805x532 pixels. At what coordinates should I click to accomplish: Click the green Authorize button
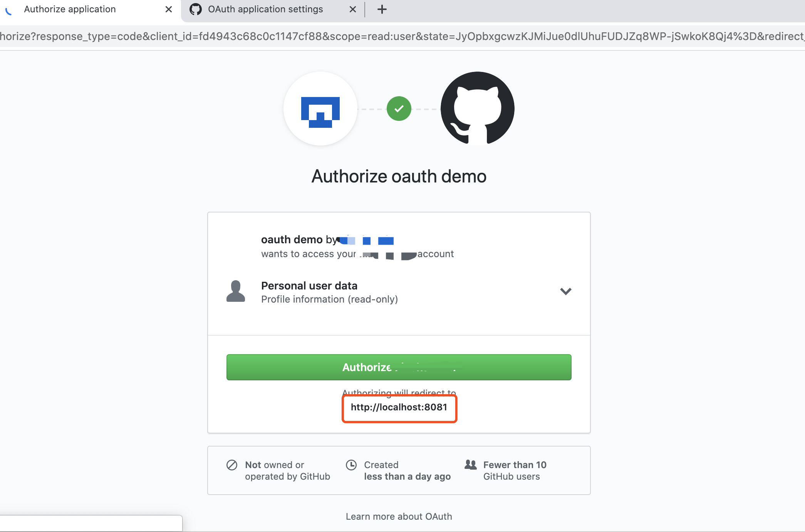[x=399, y=367]
